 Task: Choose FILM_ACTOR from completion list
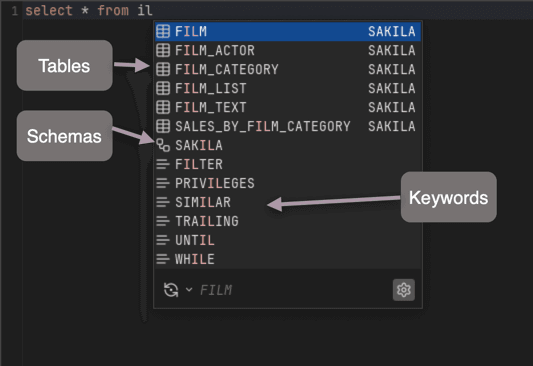point(288,51)
